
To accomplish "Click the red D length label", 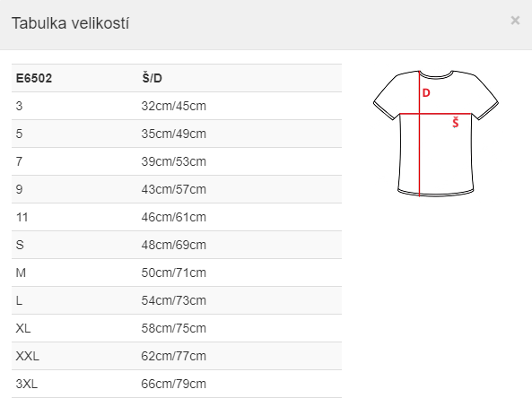I will (x=426, y=92).
